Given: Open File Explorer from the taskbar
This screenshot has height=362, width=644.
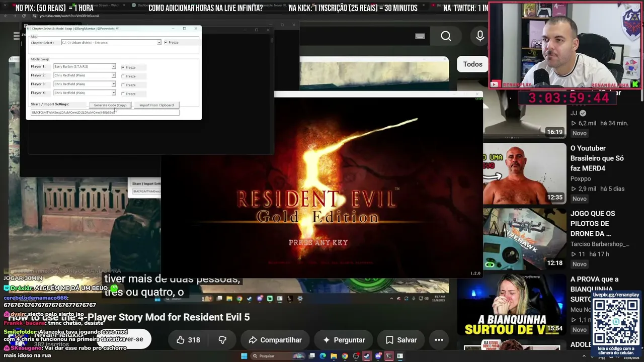Looking at the screenshot, I should coord(334,356).
